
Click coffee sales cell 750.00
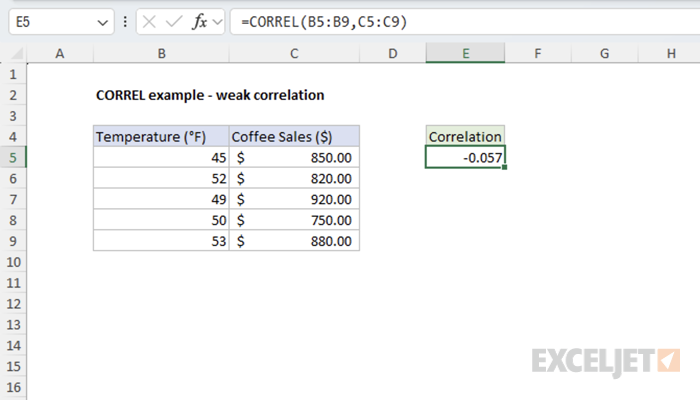pyautogui.click(x=294, y=220)
